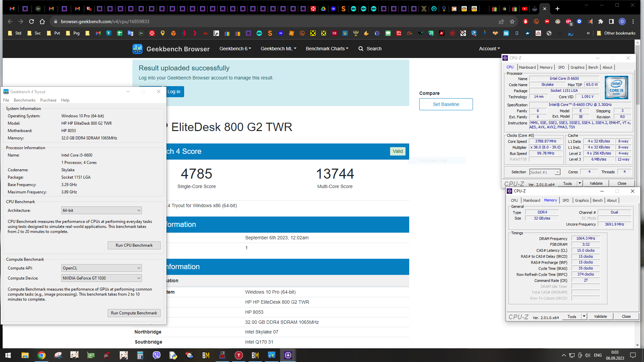This screenshot has width=644, height=362.
Task: Show hidden system tray icons
Action: [564, 355]
